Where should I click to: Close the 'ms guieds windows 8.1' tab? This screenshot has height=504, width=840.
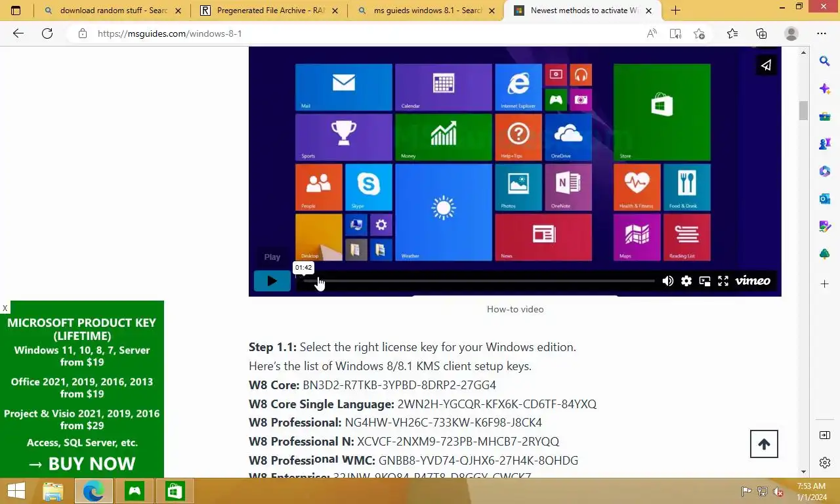pyautogui.click(x=492, y=10)
